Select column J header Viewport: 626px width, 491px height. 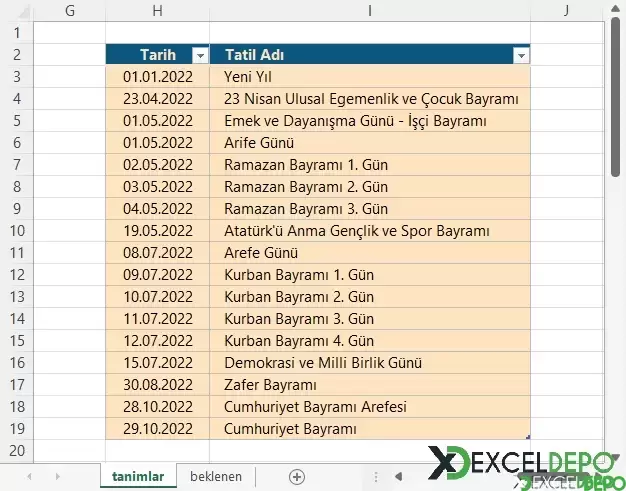tap(567, 11)
